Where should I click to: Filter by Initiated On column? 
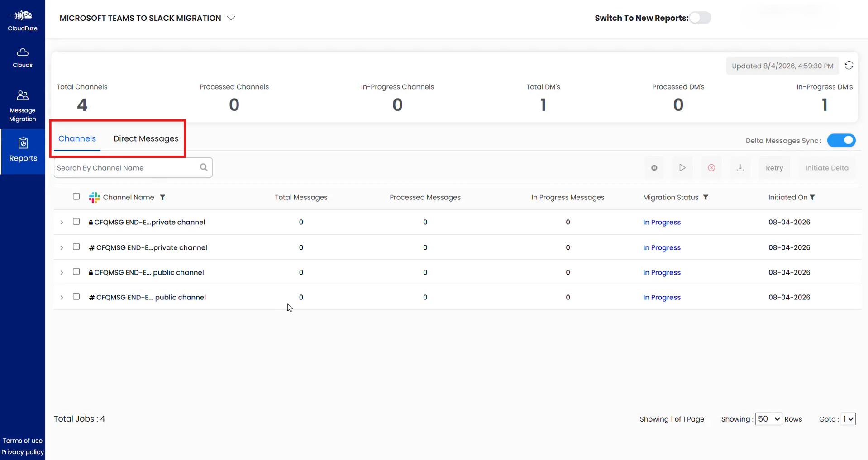point(812,197)
